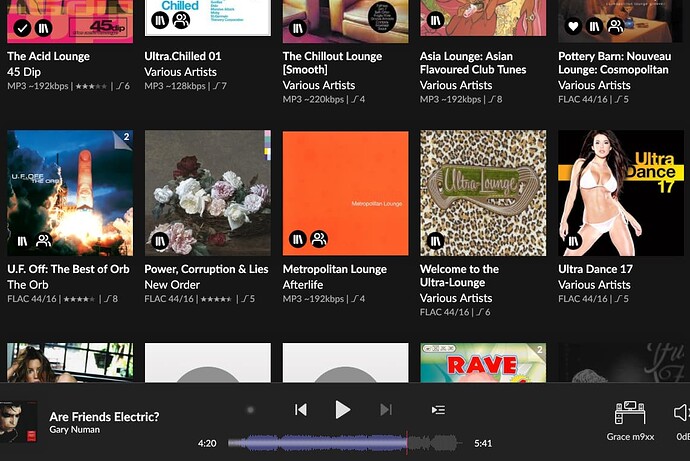Open the Ultra.Chilled 01 album title
690x461 pixels.
coord(183,56)
